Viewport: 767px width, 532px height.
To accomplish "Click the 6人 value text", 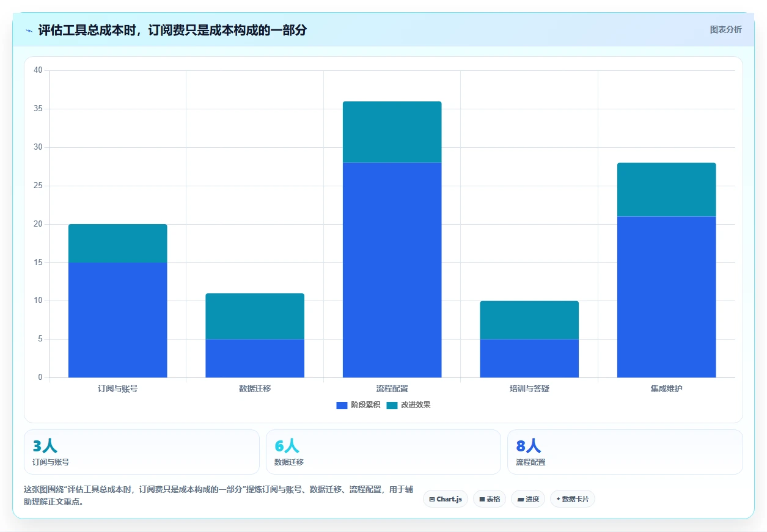I will [287, 446].
